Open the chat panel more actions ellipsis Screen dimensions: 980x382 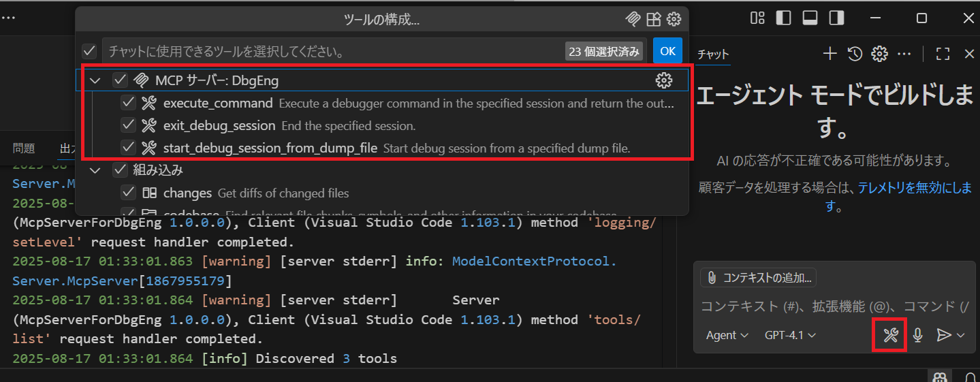click(x=904, y=54)
